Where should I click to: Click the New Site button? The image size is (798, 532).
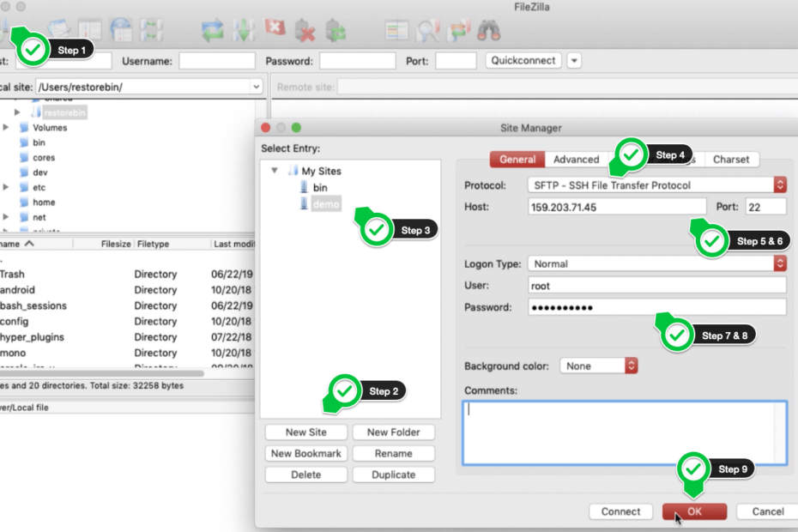[x=305, y=432]
